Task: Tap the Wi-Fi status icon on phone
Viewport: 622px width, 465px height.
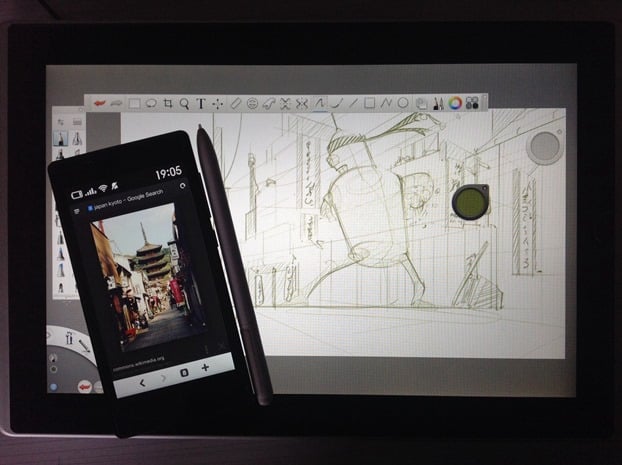Action: pyautogui.click(x=104, y=188)
